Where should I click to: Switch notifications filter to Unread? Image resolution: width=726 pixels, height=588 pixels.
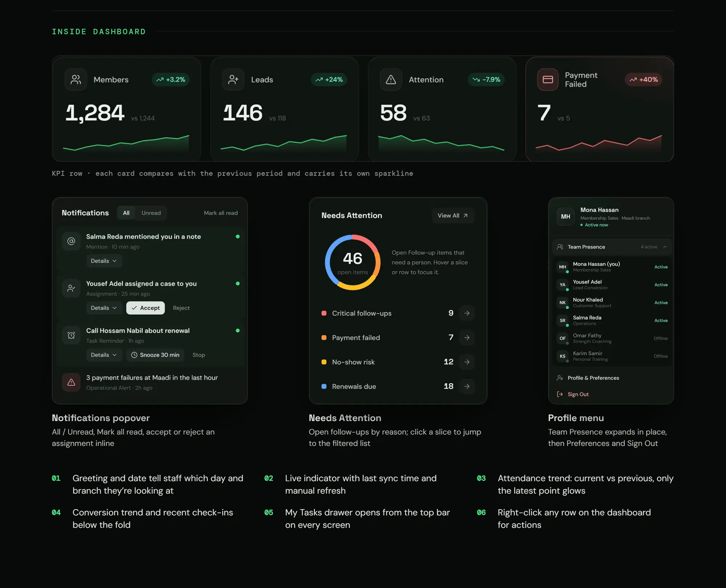pos(151,213)
